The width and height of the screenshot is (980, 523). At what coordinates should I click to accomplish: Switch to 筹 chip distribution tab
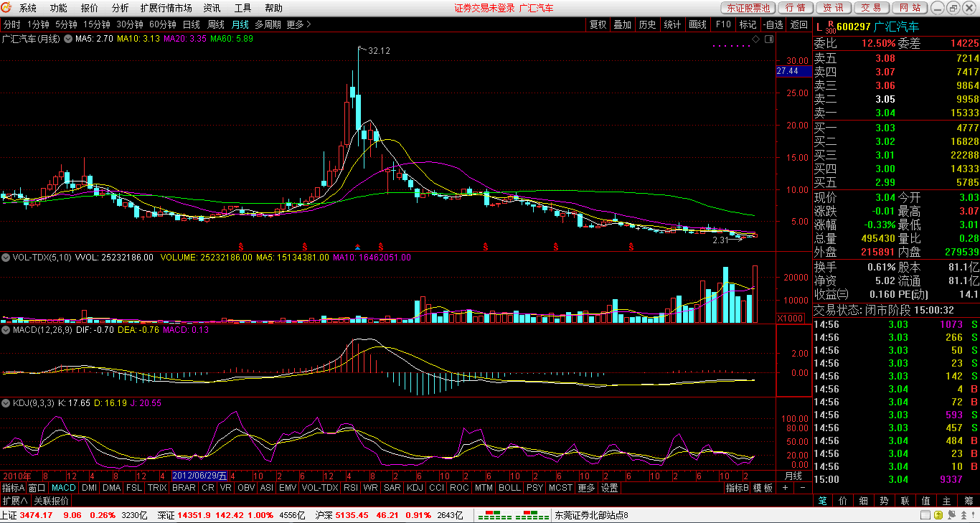pos(969,501)
